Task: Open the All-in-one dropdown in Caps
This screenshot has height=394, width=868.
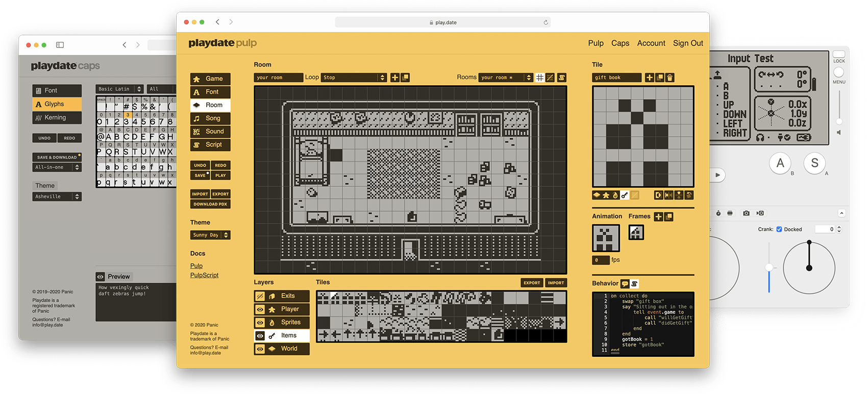Action: [x=57, y=167]
